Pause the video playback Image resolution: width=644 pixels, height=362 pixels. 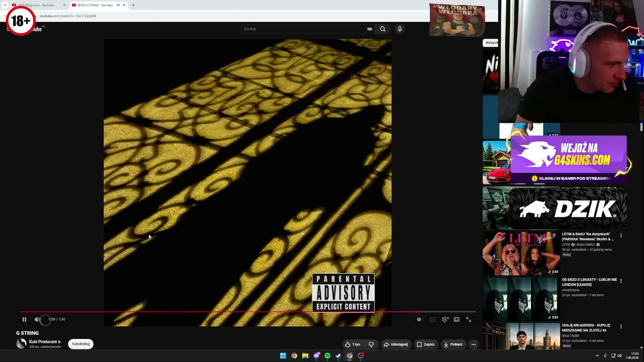(24, 319)
